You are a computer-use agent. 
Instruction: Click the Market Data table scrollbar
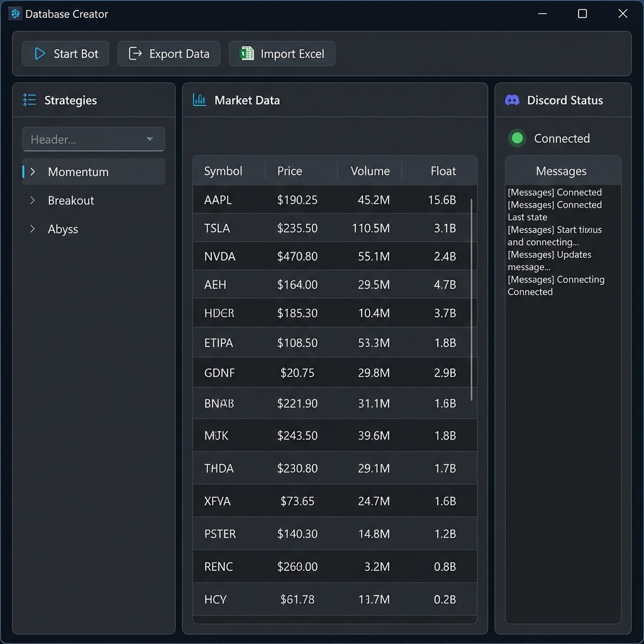coord(471,300)
